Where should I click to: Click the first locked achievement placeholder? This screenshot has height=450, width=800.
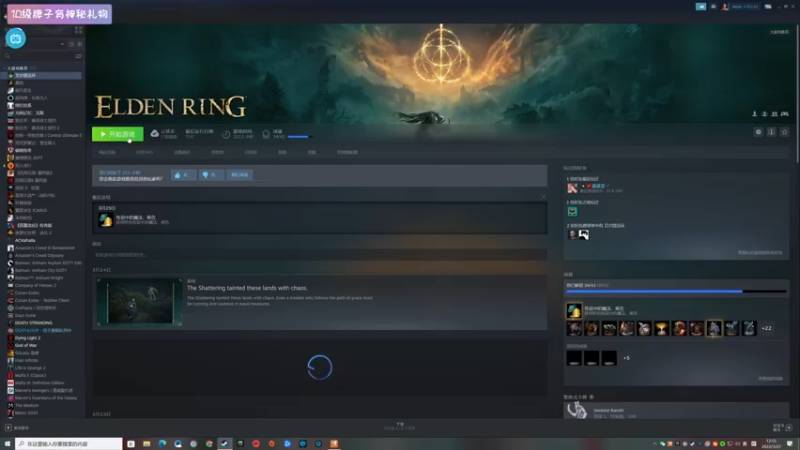(x=574, y=358)
